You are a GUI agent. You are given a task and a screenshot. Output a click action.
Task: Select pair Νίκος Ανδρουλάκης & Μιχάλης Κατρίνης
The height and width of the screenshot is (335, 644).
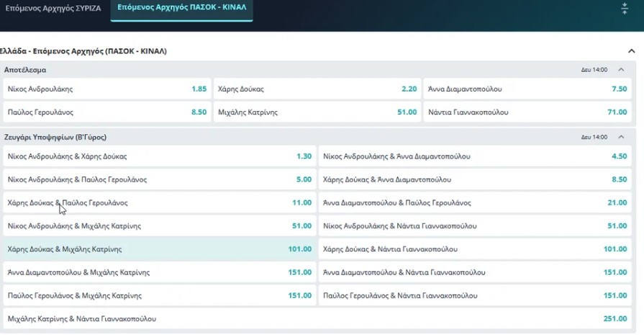(160, 226)
